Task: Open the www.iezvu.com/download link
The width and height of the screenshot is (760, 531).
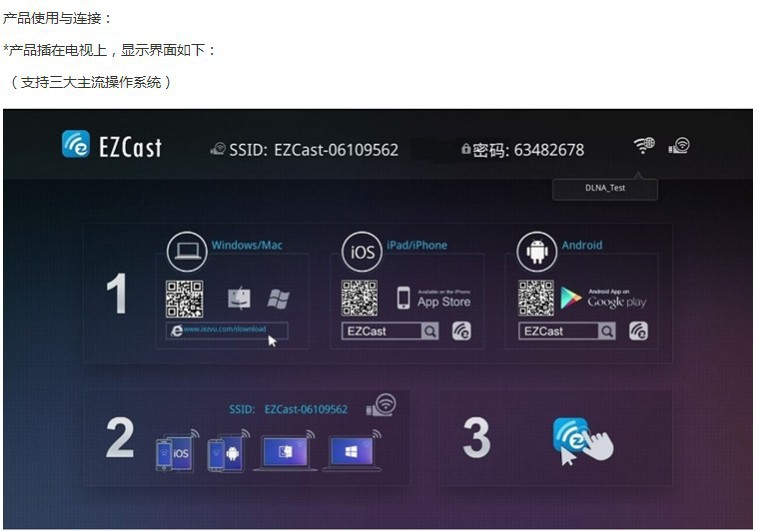Action: 229,330
